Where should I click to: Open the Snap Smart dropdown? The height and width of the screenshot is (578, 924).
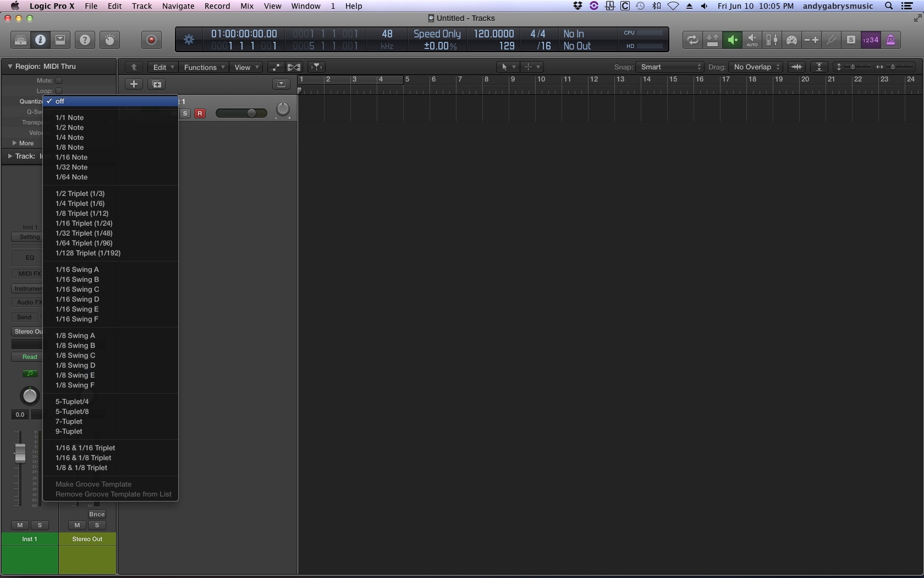coord(670,67)
